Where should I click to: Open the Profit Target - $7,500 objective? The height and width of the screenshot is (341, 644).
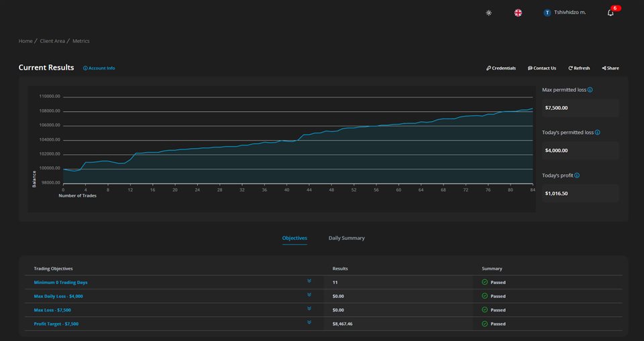(56, 324)
